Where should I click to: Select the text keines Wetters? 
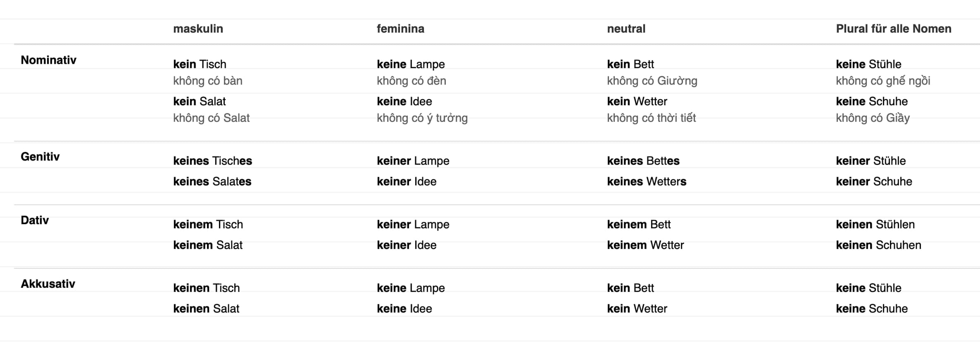coord(647,182)
